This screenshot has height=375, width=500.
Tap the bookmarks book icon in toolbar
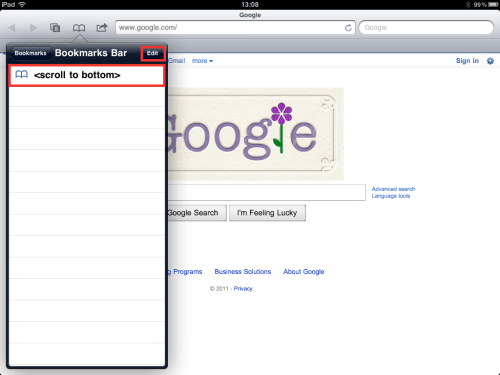tap(79, 28)
